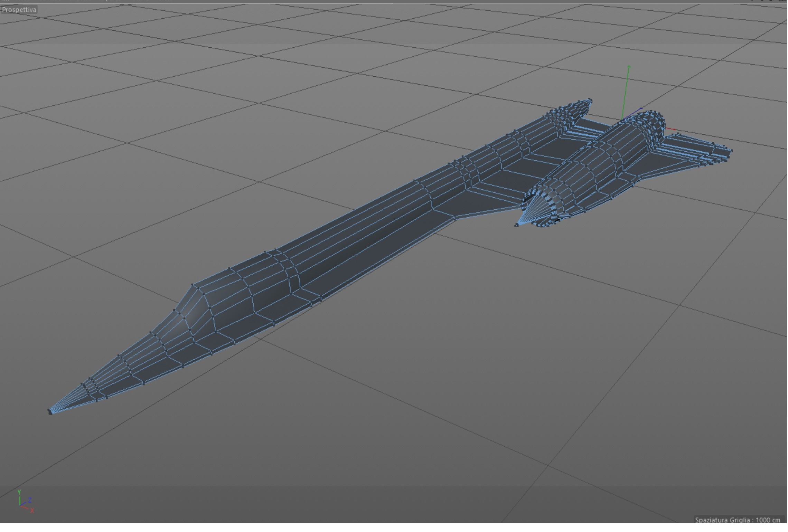Viewport: 788px width, 532px height.
Task: Click the Spaziatura Griglia 1000 cm text
Action: coord(737,520)
